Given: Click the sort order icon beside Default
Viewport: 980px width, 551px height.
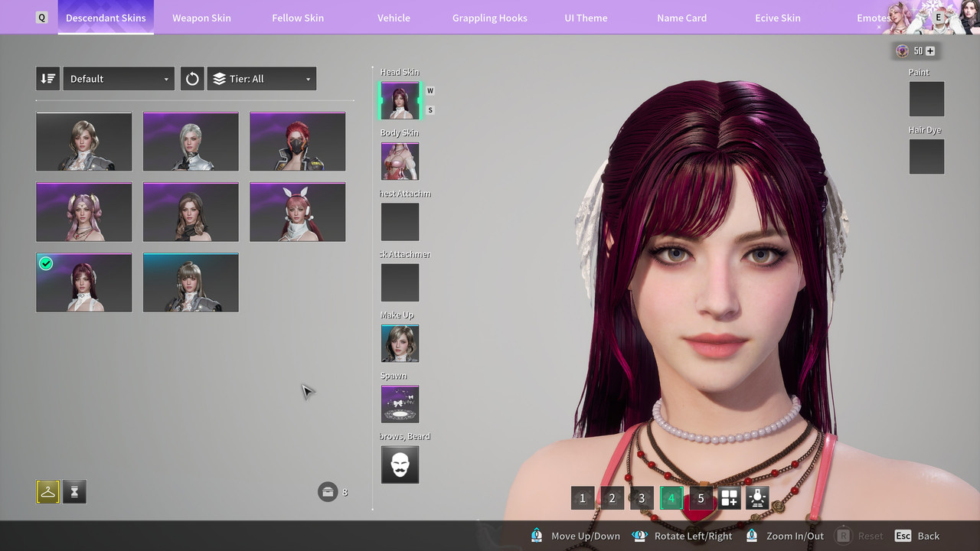Looking at the screenshot, I should 47,79.
